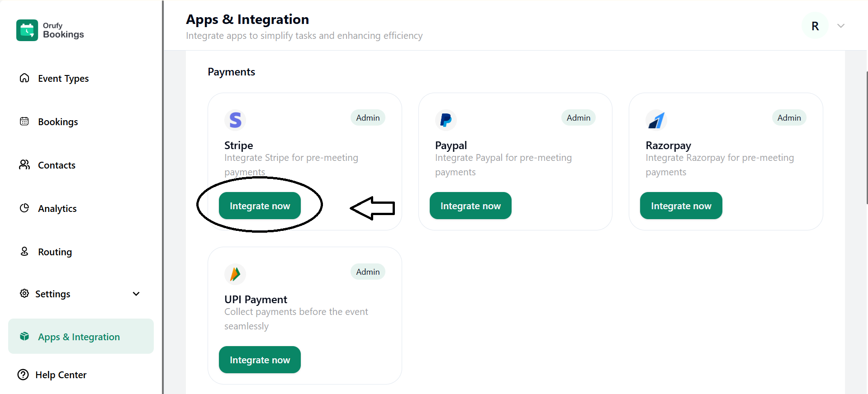Click the R avatar circle
868x394 pixels.
(x=815, y=26)
